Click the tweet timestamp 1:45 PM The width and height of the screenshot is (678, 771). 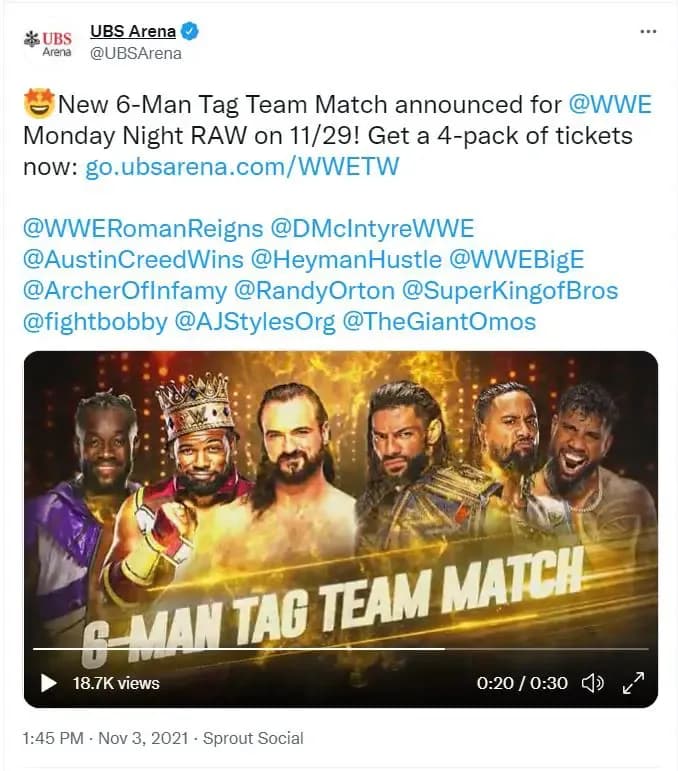[x=53, y=738]
